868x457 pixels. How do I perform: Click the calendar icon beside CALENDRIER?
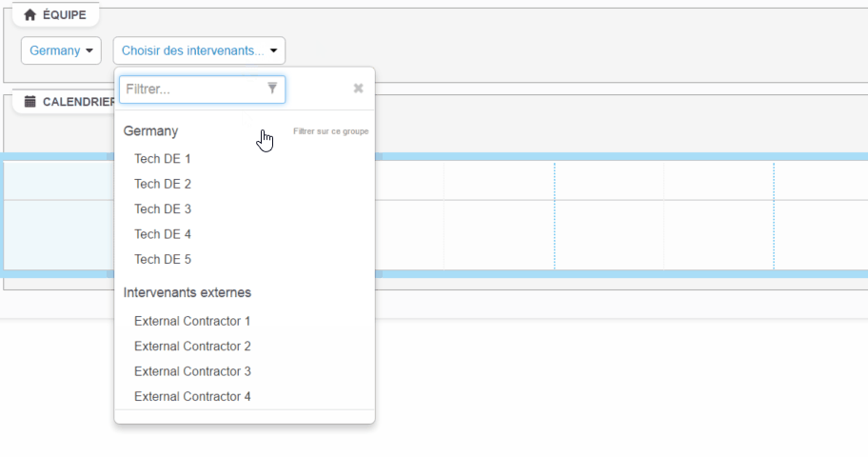(30, 101)
